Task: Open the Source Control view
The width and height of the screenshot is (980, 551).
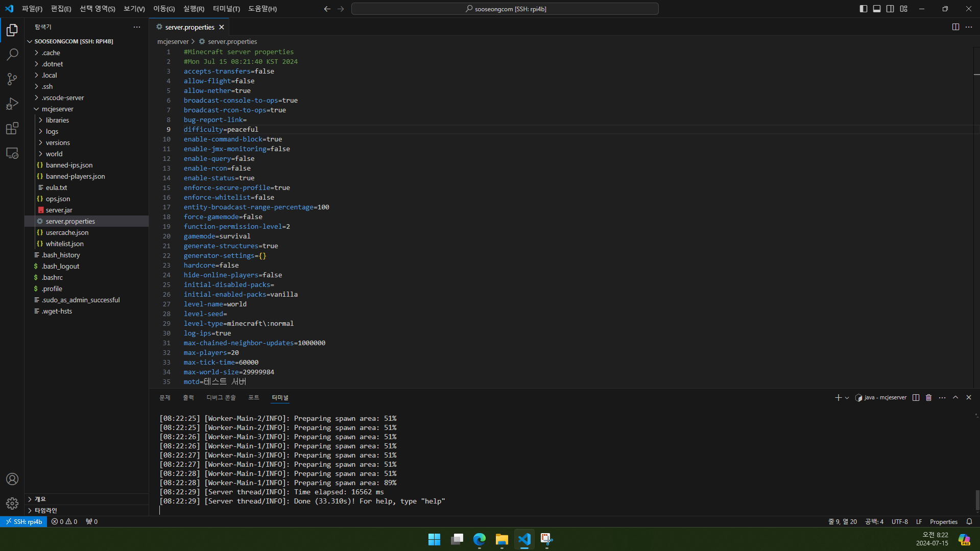Action: tap(12, 79)
